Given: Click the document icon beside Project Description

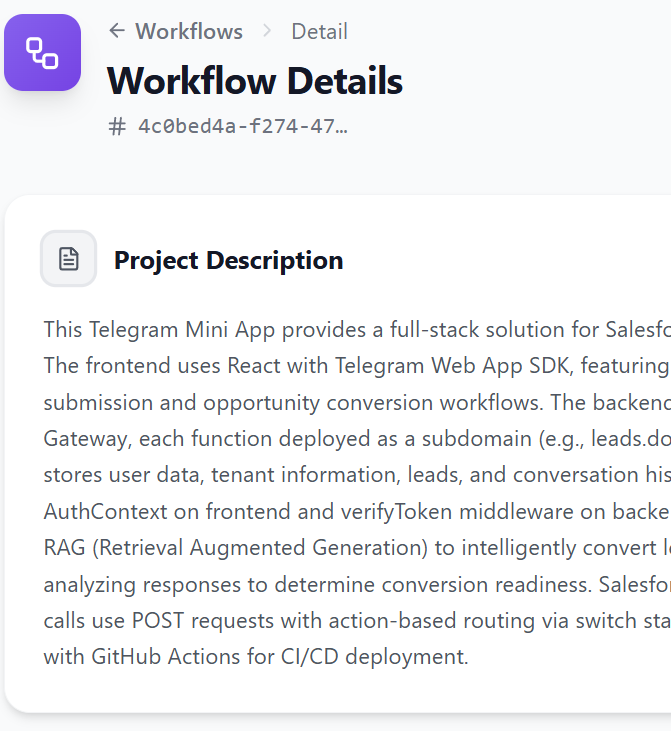Looking at the screenshot, I should [x=69, y=259].
